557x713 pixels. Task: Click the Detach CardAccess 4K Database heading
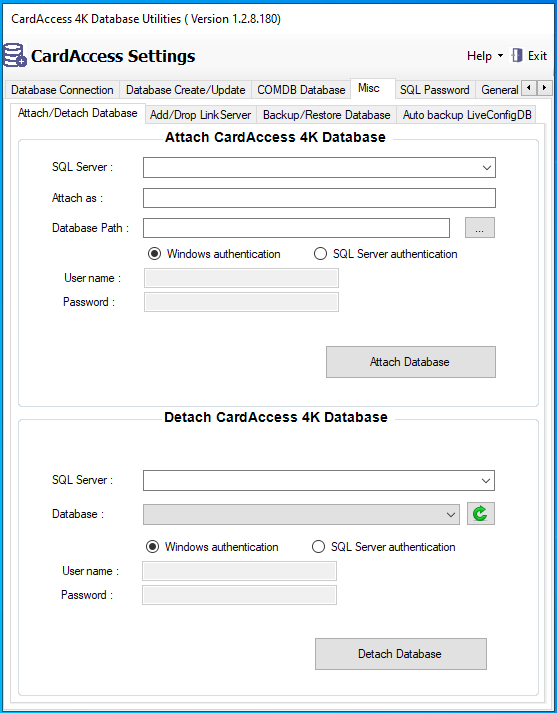(276, 417)
